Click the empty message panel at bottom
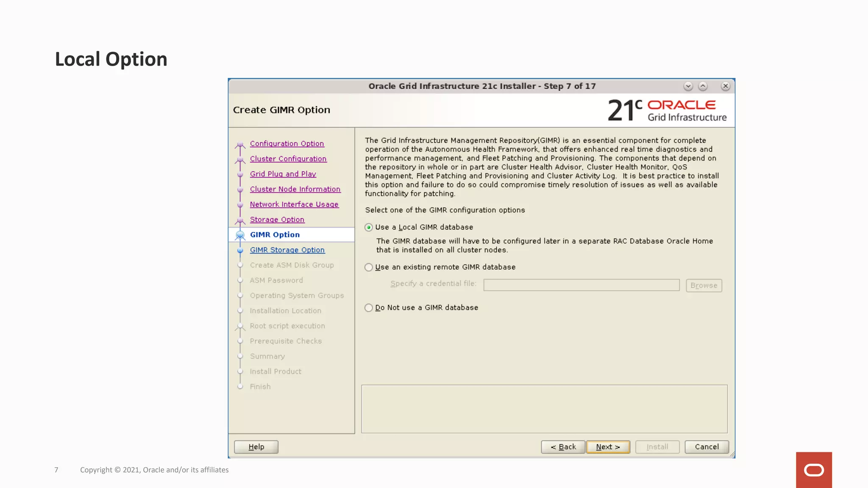 point(544,409)
